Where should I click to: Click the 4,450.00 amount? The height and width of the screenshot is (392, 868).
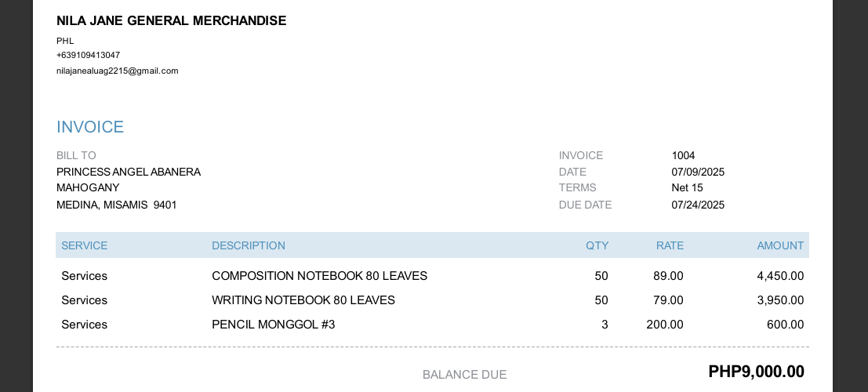[780, 276]
